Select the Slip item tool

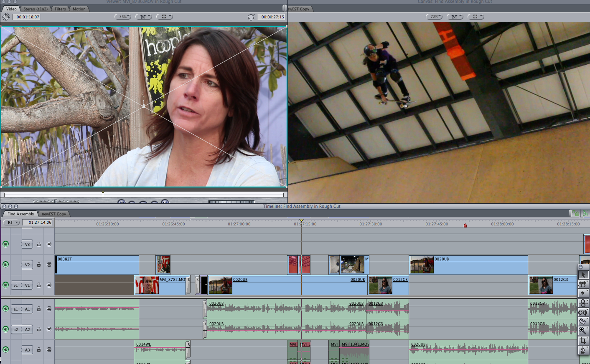[x=583, y=312]
